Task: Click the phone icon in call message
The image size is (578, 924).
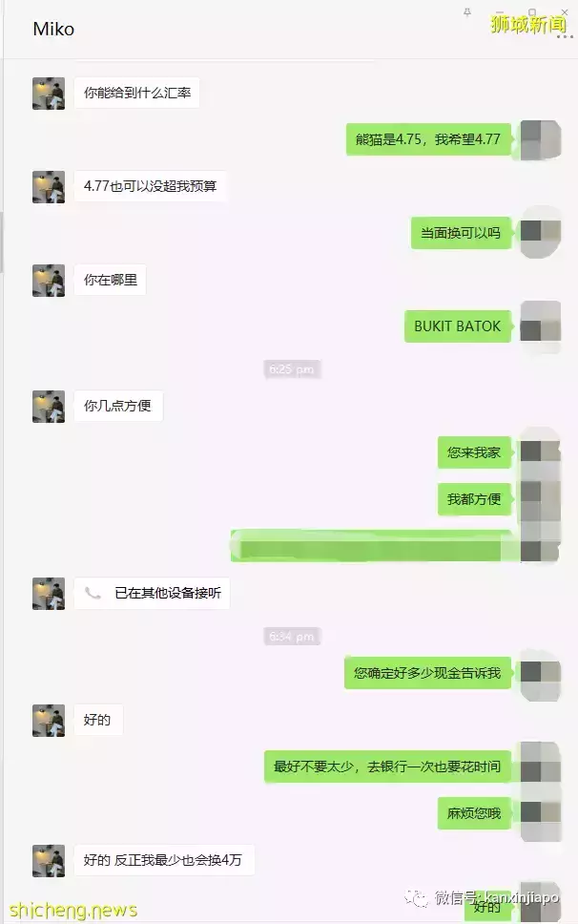Action: click(x=93, y=593)
